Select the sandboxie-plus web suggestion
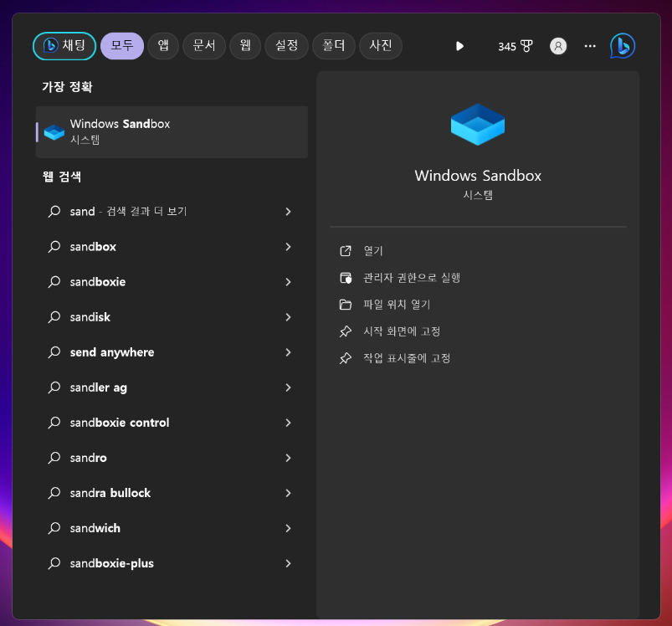The width and height of the screenshot is (672, 626). pyautogui.click(x=172, y=563)
